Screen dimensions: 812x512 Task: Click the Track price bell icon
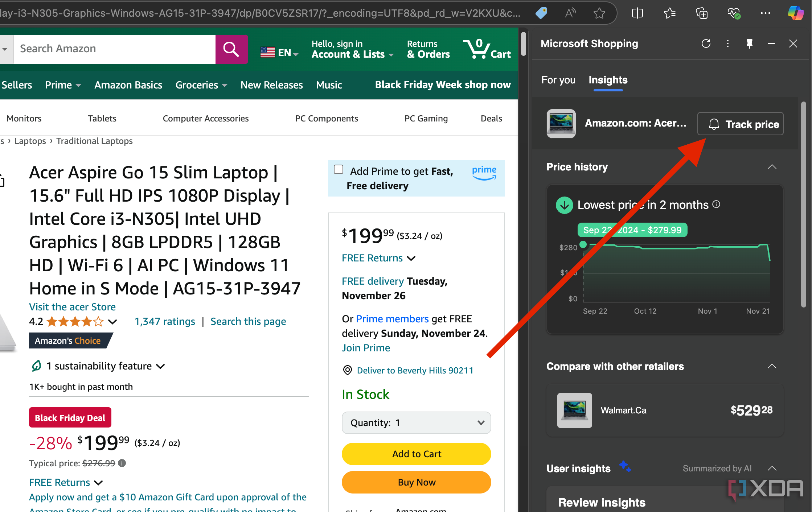click(x=714, y=124)
